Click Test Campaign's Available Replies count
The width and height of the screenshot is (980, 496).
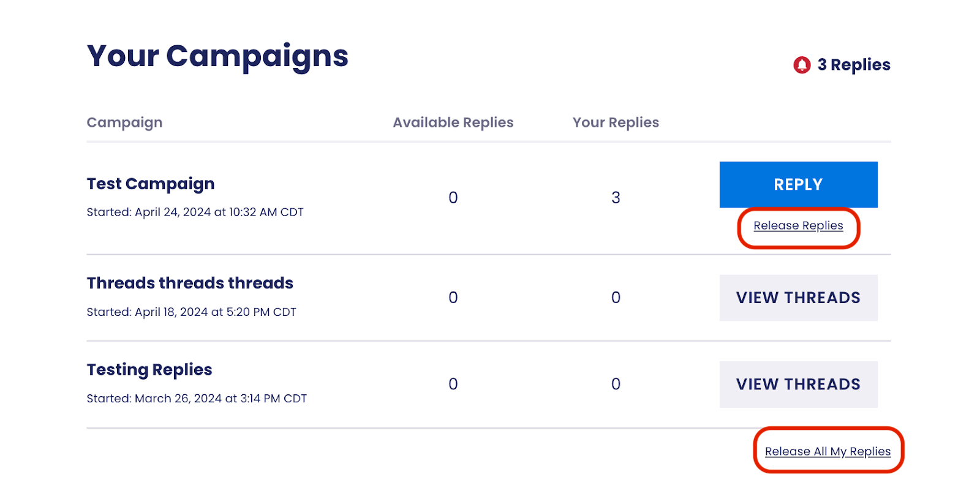(453, 198)
